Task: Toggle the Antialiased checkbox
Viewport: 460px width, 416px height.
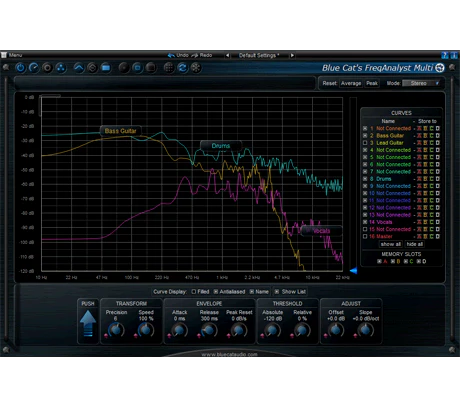Action: [x=216, y=292]
